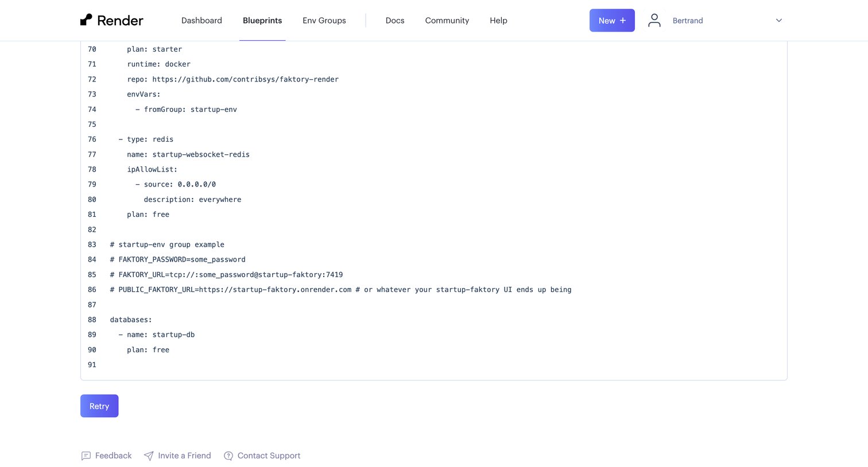Select the 'runtime: docker' line
868x467 pixels.
158,64
